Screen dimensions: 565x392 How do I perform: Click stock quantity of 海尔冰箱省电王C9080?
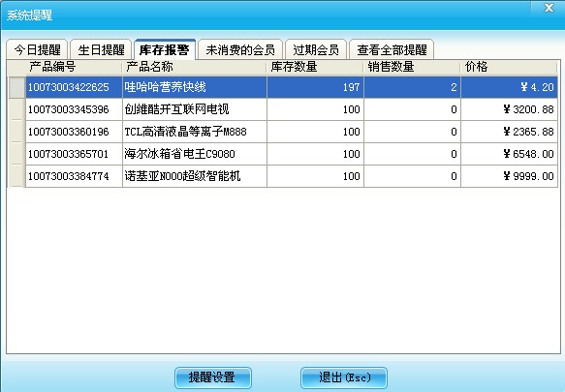pos(315,154)
